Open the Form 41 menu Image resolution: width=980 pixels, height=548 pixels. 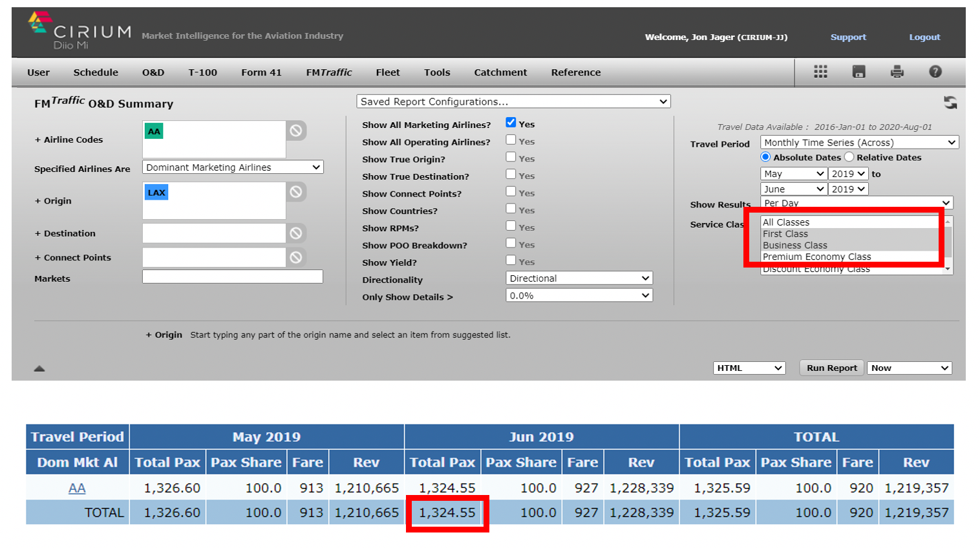pyautogui.click(x=262, y=72)
